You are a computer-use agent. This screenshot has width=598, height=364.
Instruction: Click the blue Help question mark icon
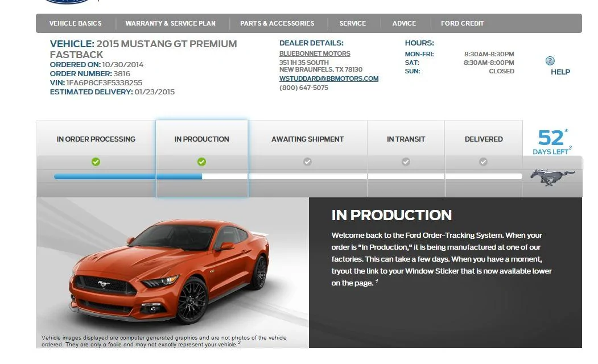coord(550,61)
